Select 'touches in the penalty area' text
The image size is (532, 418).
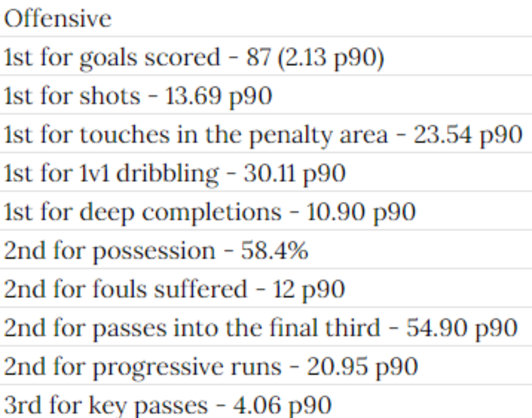pyautogui.click(x=234, y=135)
